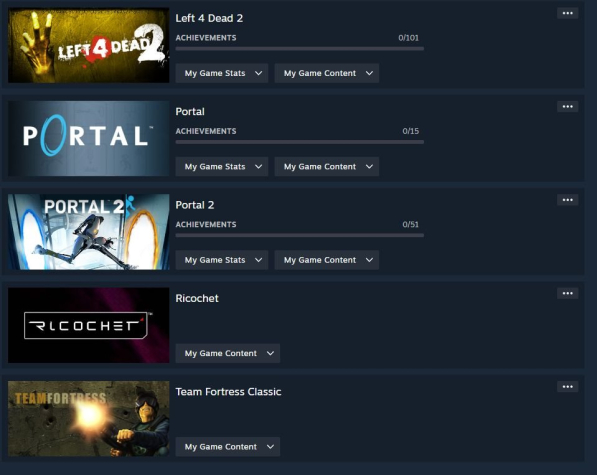
Task: Expand My Game Stats for Left 4 Dead 2
Action: pos(222,73)
